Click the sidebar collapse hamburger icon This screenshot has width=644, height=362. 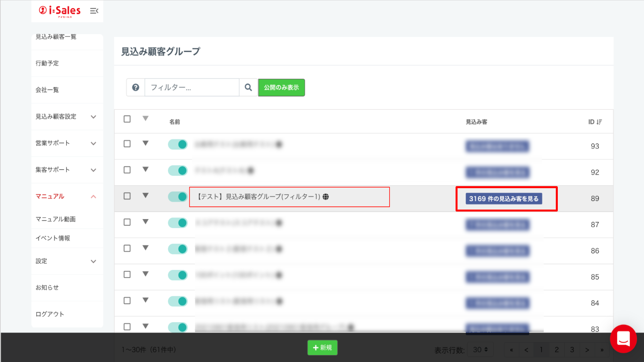(x=94, y=11)
